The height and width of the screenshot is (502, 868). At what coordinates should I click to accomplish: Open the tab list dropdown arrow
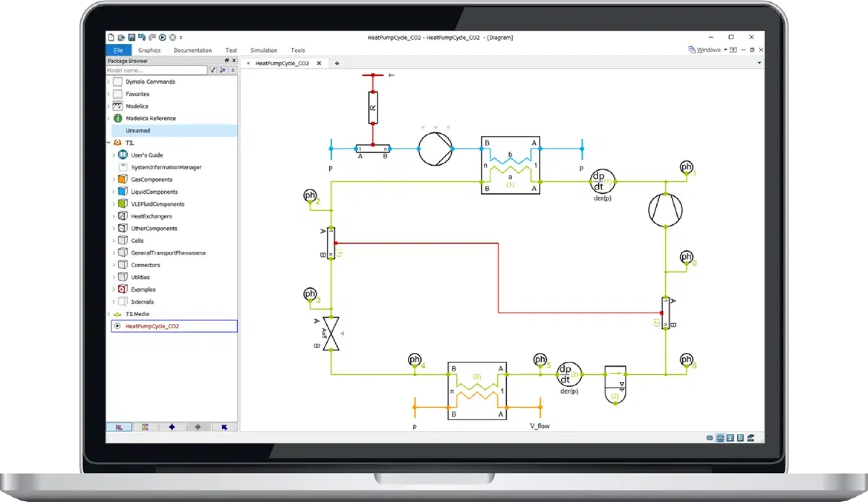click(x=759, y=64)
